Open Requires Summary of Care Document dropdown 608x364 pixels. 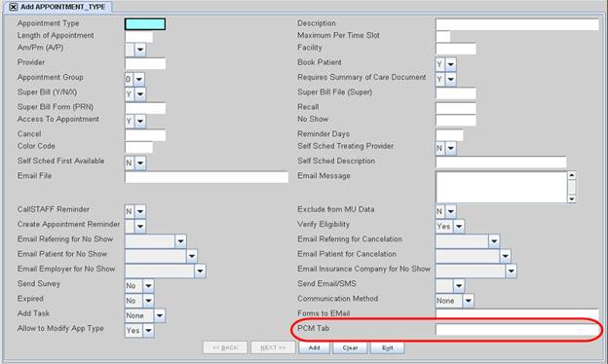450,80
